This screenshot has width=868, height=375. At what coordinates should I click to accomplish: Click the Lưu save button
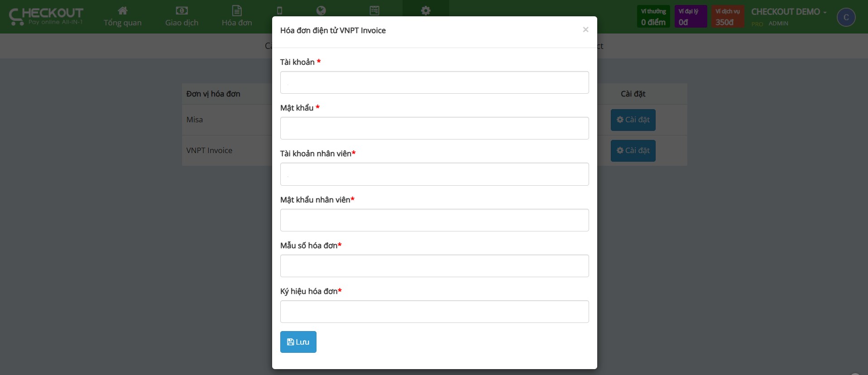pyautogui.click(x=298, y=342)
